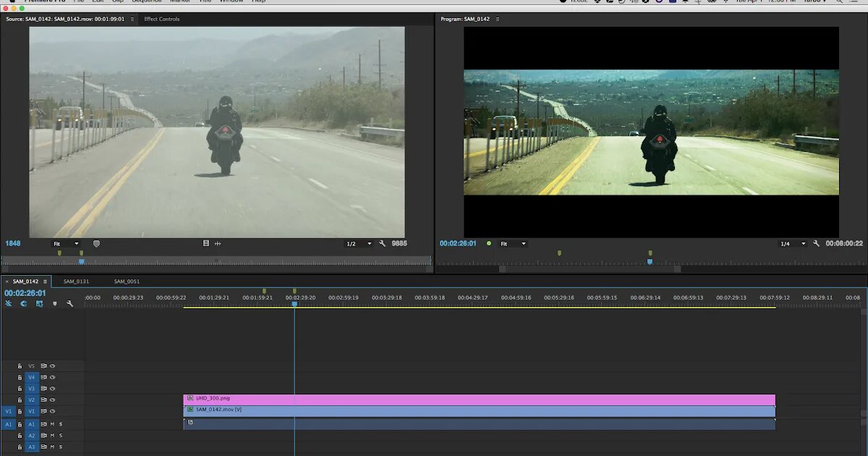The image size is (868, 456).
Task: Click the fx badge on UHD_300.png clip
Action: pos(190,398)
